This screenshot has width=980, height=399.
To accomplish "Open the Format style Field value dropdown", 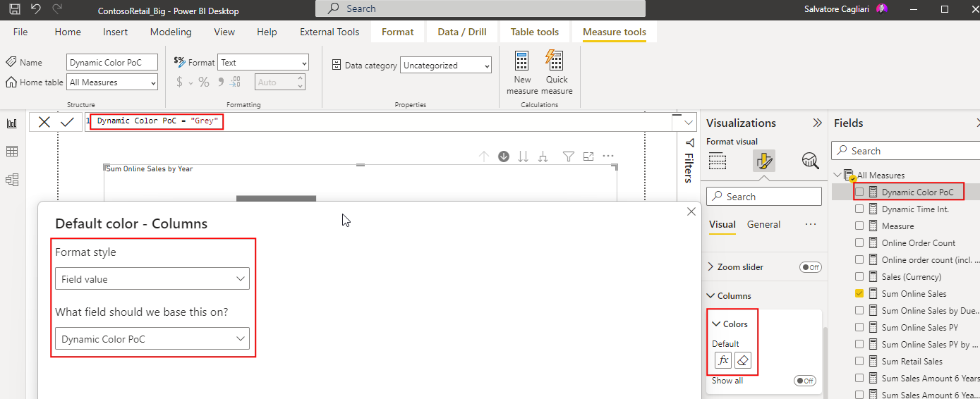I will click(x=152, y=279).
